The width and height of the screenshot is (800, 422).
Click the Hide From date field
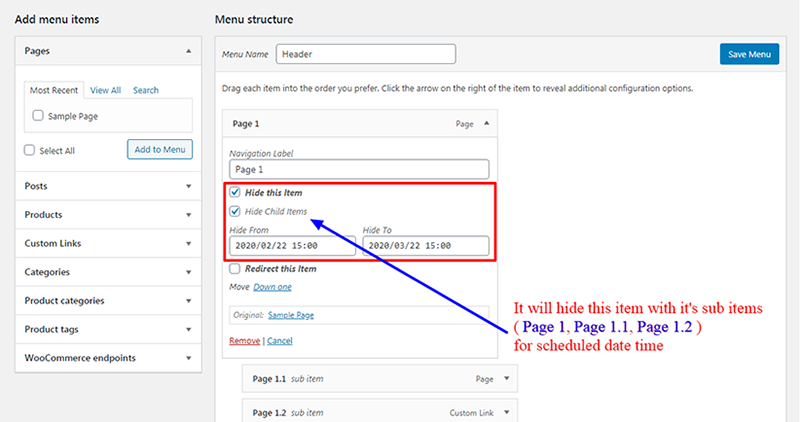click(292, 245)
